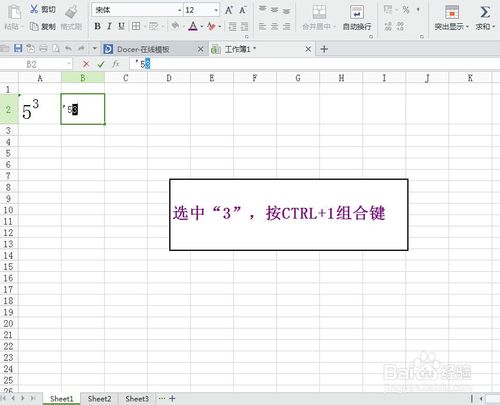The image size is (500, 405).
Task: Click the print icon in quick toolbar
Action: [x=43, y=49]
